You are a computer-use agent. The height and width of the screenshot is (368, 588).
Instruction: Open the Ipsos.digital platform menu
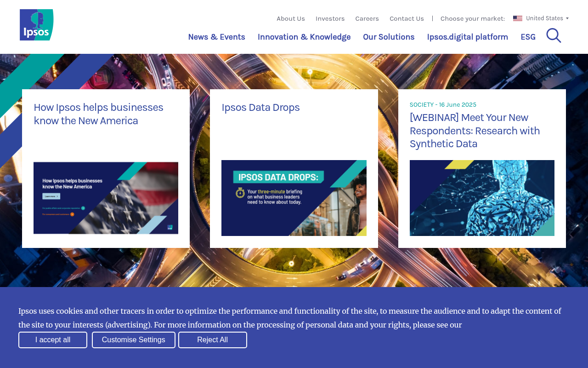point(468,37)
